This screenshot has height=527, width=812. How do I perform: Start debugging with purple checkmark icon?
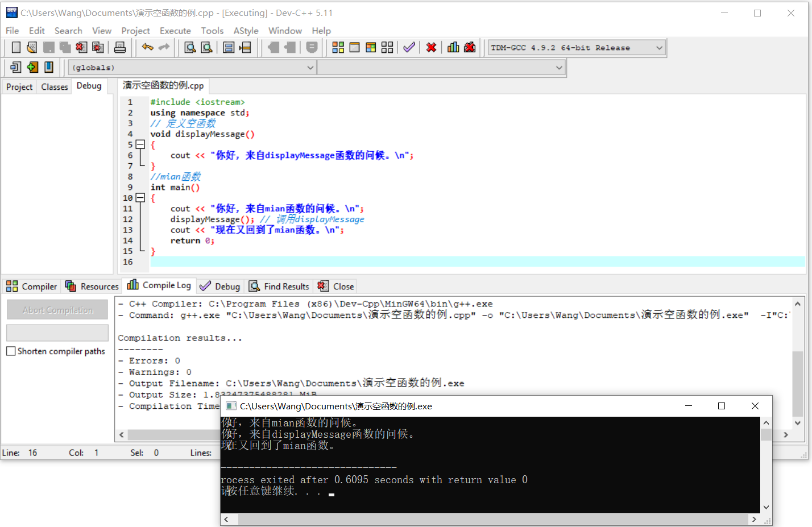(x=409, y=48)
